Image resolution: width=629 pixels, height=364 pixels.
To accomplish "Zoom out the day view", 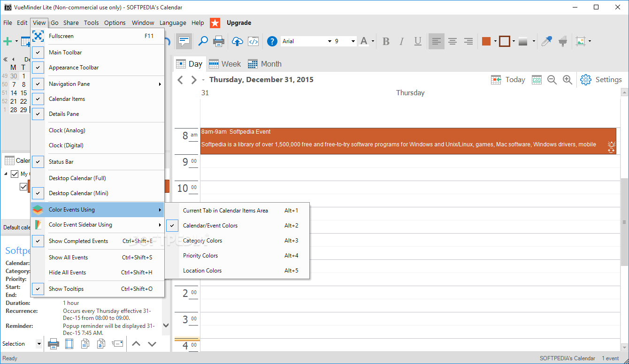I will point(552,80).
